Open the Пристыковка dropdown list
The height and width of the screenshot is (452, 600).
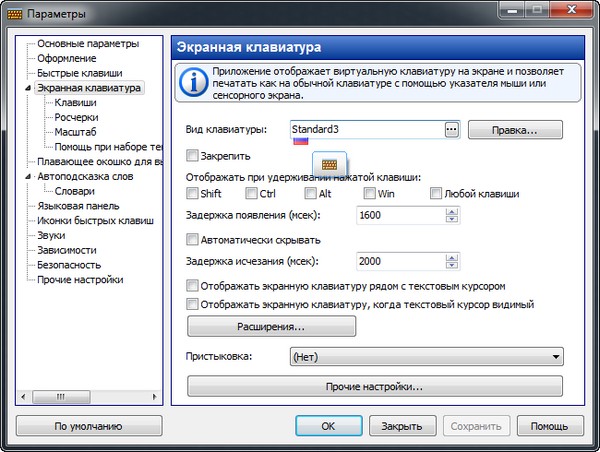[x=556, y=356]
